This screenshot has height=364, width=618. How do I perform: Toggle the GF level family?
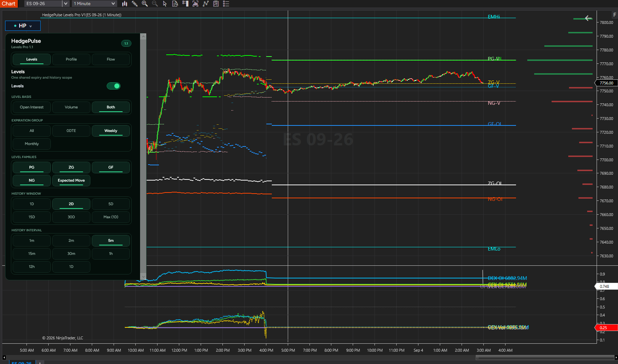click(111, 167)
